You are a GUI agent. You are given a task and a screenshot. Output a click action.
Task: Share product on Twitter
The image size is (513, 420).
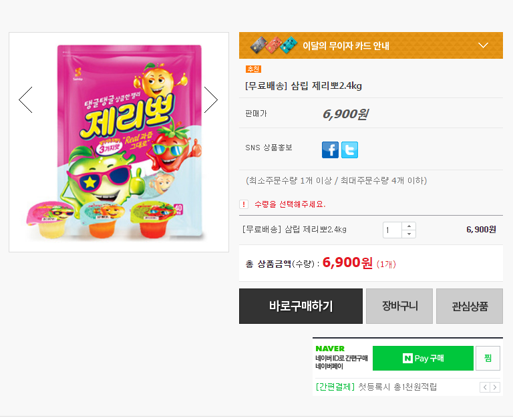point(349,150)
